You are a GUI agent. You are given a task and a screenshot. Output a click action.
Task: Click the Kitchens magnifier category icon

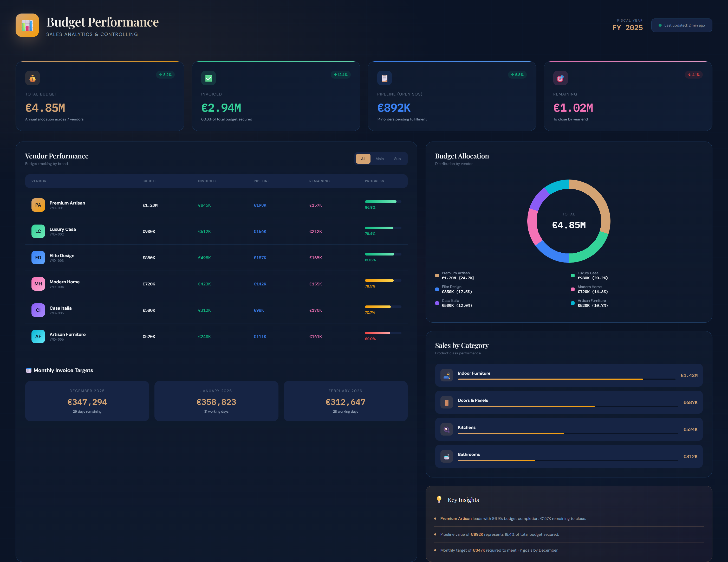[447, 429]
